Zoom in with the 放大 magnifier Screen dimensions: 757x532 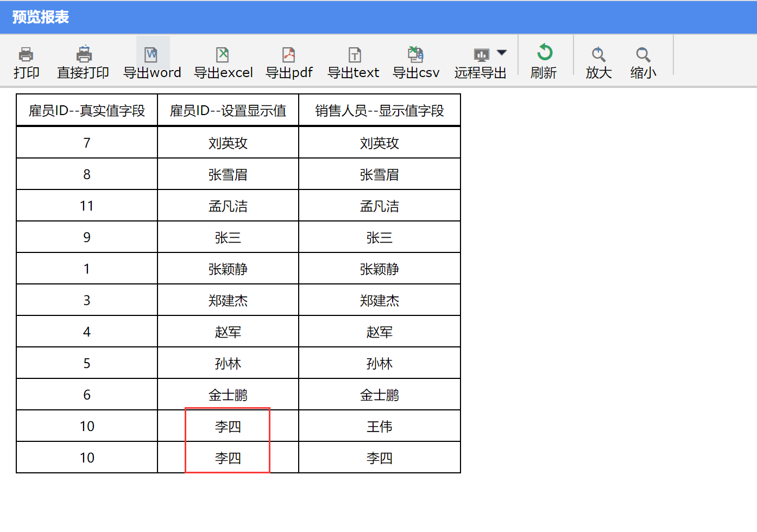pyautogui.click(x=598, y=54)
